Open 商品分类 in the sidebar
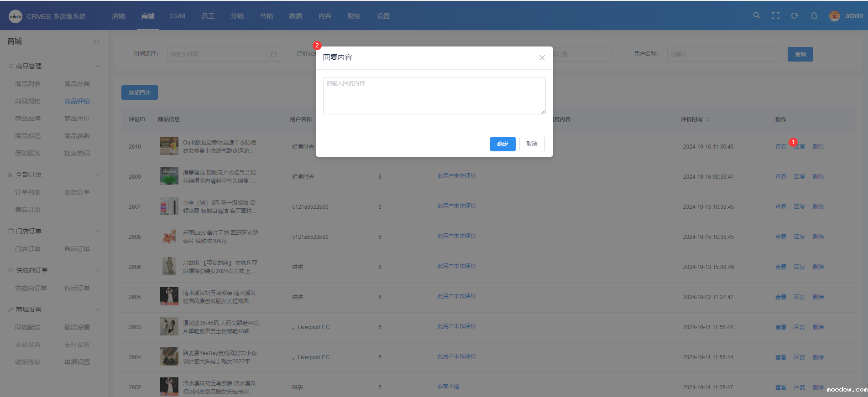 pyautogui.click(x=77, y=84)
